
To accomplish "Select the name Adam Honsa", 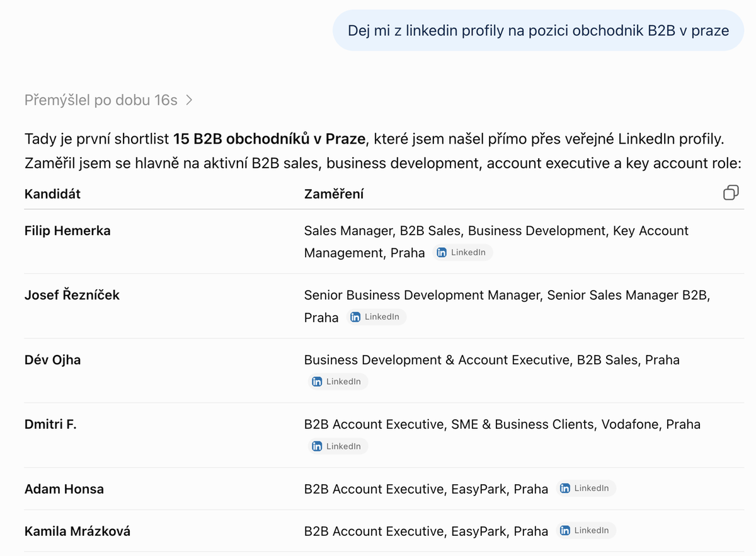I will click(x=64, y=489).
